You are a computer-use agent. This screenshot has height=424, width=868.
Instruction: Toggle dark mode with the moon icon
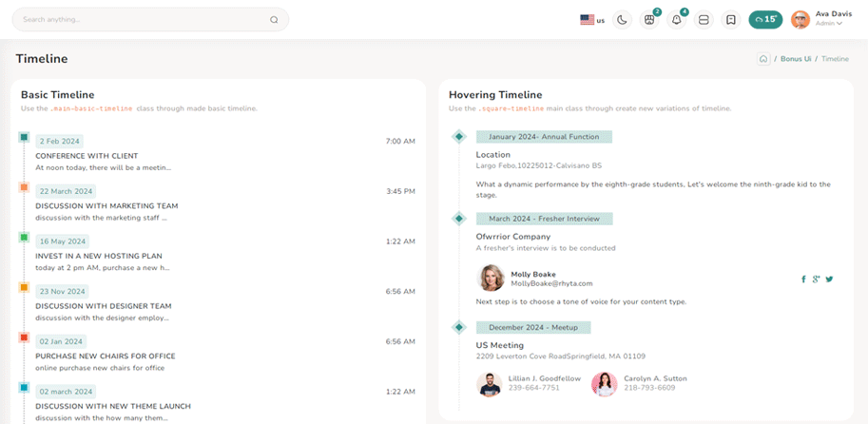(622, 19)
